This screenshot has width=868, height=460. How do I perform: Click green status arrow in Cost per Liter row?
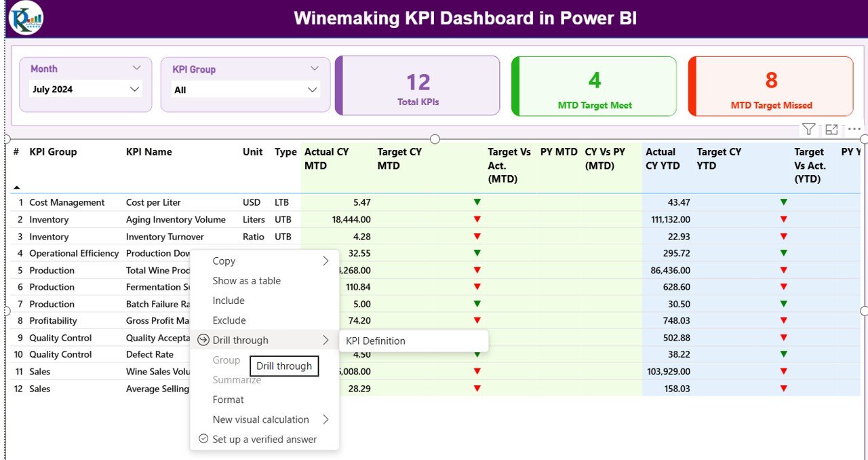[477, 202]
